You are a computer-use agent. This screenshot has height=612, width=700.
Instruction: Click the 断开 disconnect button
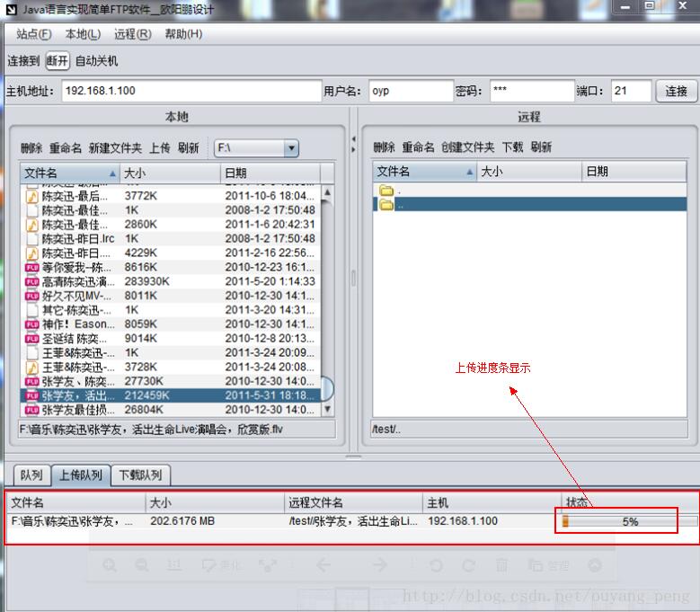click(58, 61)
